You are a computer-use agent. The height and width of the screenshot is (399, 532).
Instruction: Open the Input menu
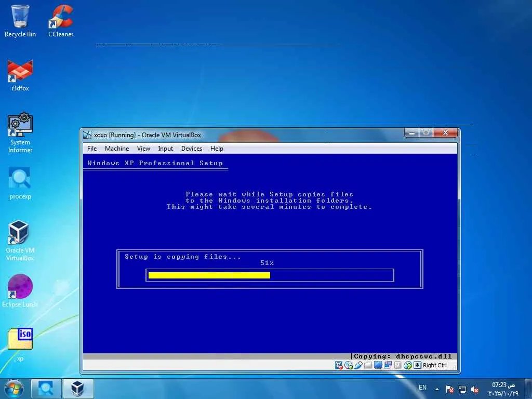point(166,148)
